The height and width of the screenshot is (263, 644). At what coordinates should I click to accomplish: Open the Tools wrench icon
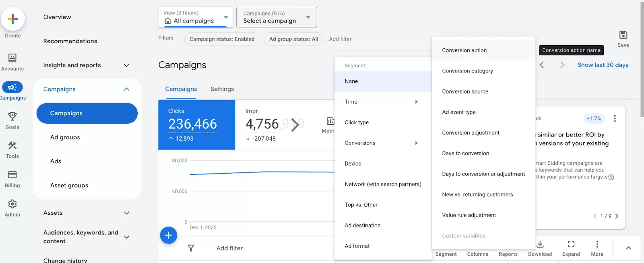coord(12,145)
